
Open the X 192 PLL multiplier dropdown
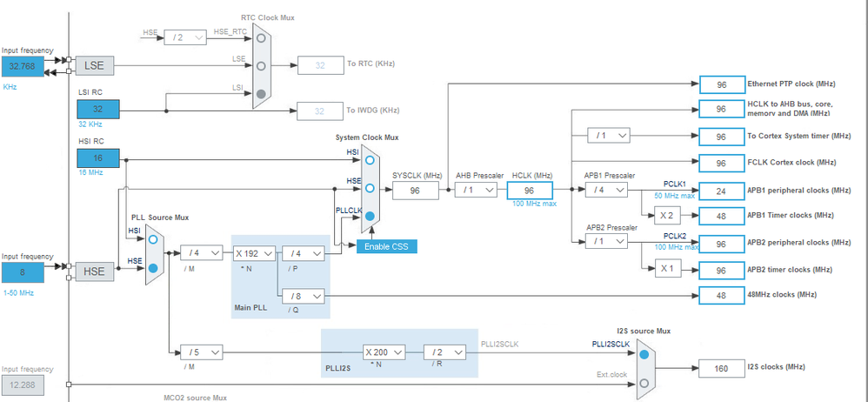click(x=254, y=253)
